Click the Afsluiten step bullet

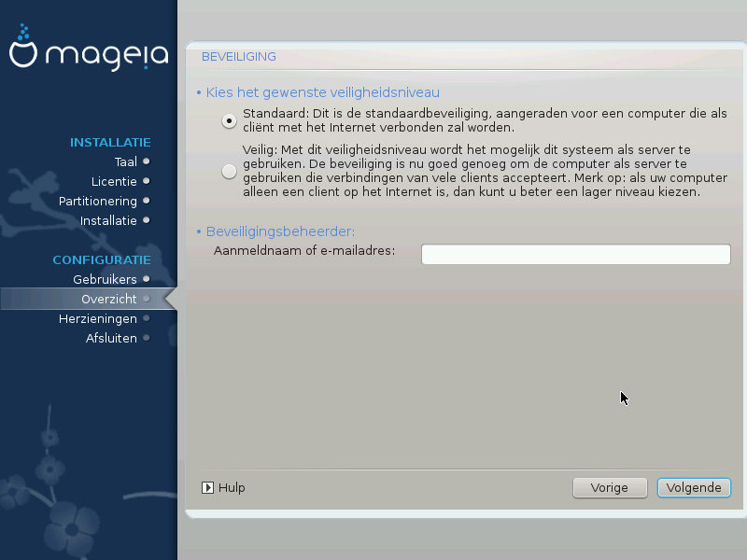[146, 338]
